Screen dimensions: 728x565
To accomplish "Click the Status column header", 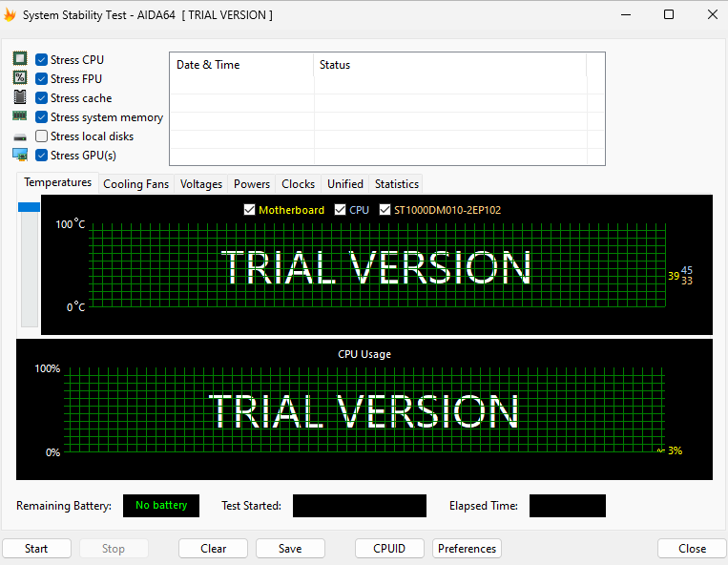I will [x=450, y=65].
